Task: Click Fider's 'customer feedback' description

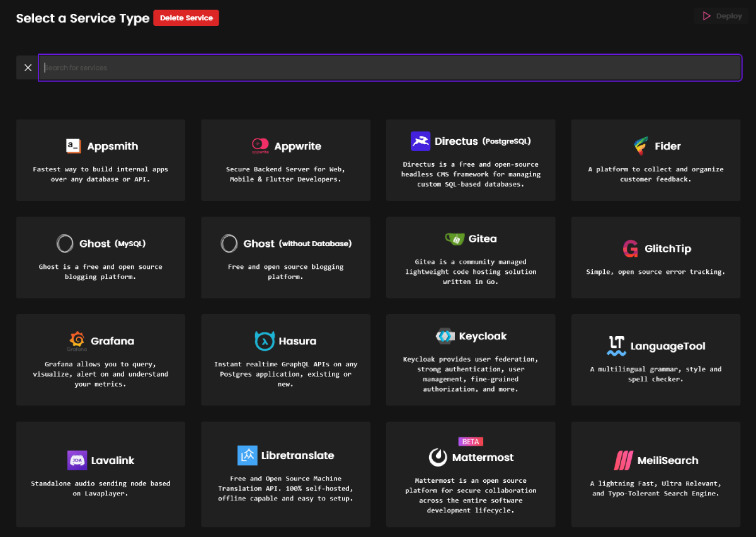Action: click(x=656, y=174)
